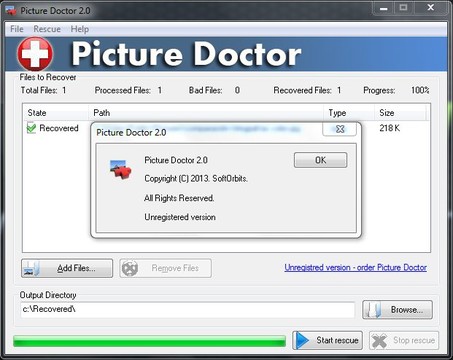Open the Help menu
This screenshot has width=453, height=360.
80,29
